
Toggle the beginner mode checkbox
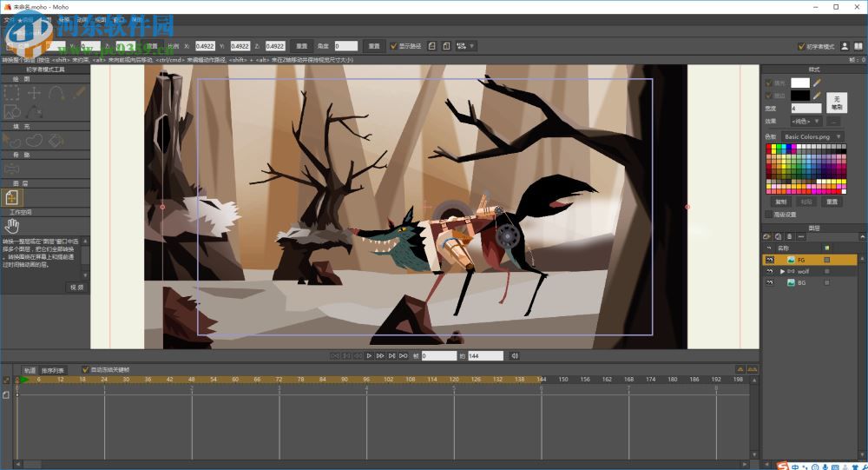[800, 46]
